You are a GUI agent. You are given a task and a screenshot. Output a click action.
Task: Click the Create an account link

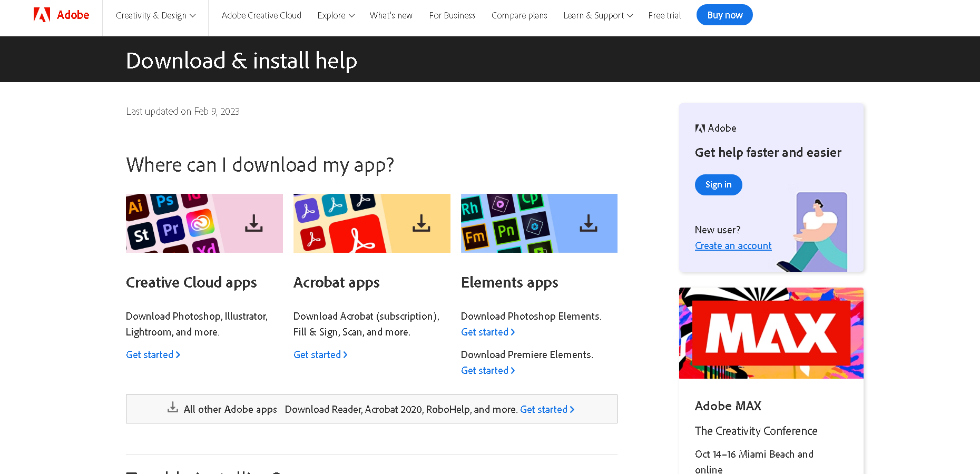pyautogui.click(x=733, y=246)
